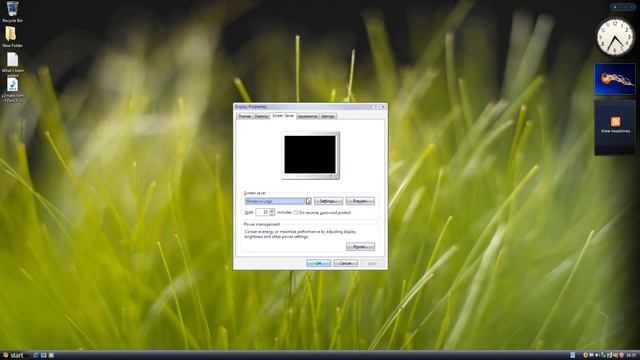This screenshot has height=360, width=640.
Task: Click the Cancel button
Action: pyautogui.click(x=345, y=263)
